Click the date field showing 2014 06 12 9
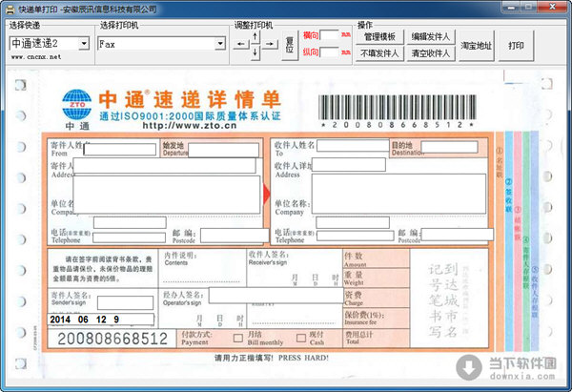The height and width of the screenshot is (392, 572). click(101, 320)
